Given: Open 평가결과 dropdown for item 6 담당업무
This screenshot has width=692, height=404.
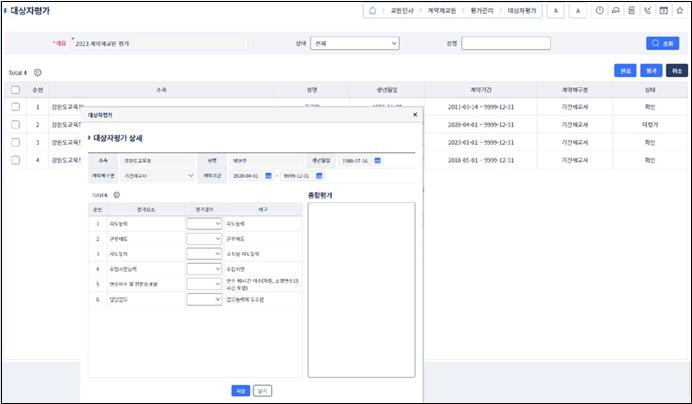Looking at the screenshot, I should (x=204, y=299).
